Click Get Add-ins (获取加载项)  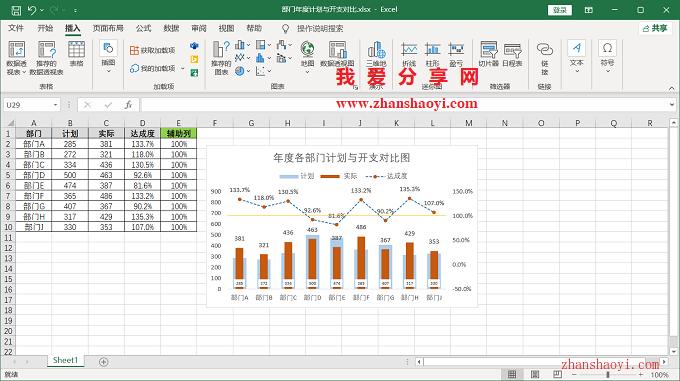click(152, 50)
